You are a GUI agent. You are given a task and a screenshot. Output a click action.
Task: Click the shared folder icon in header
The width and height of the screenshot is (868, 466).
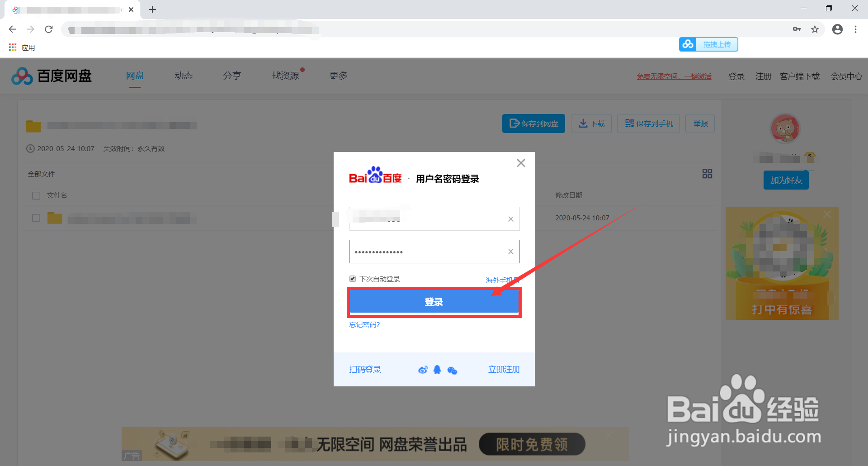[x=33, y=126]
